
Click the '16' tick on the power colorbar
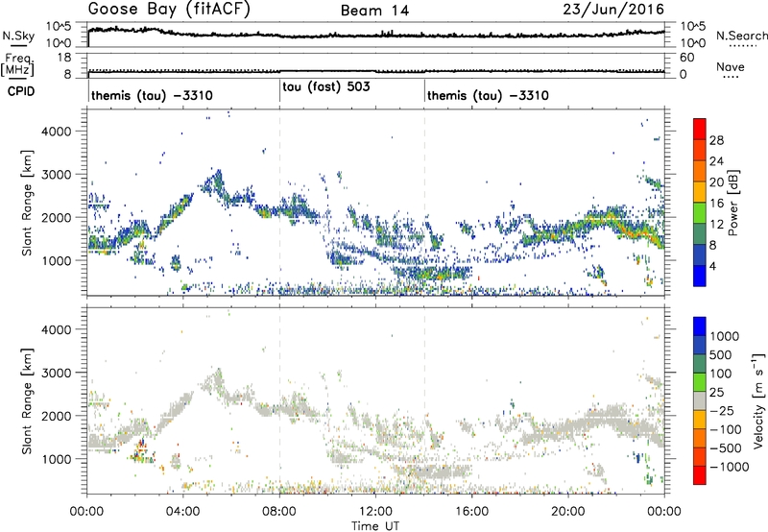click(x=716, y=204)
